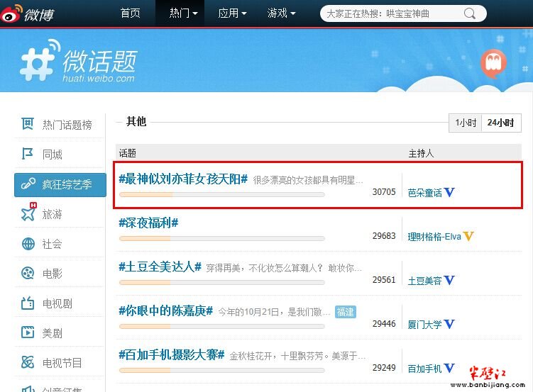Click the 社会 globe icon
Screen dimensions: 533x392
coord(28,244)
